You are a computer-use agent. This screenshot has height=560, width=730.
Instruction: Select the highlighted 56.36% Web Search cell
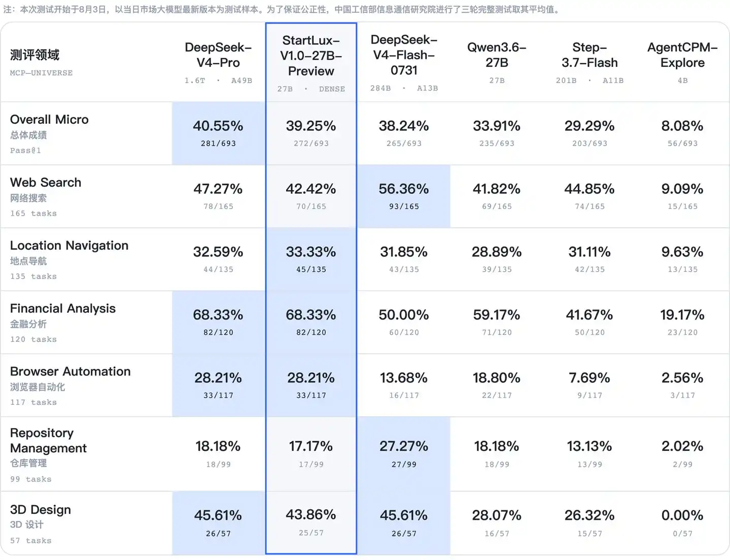coord(404,196)
